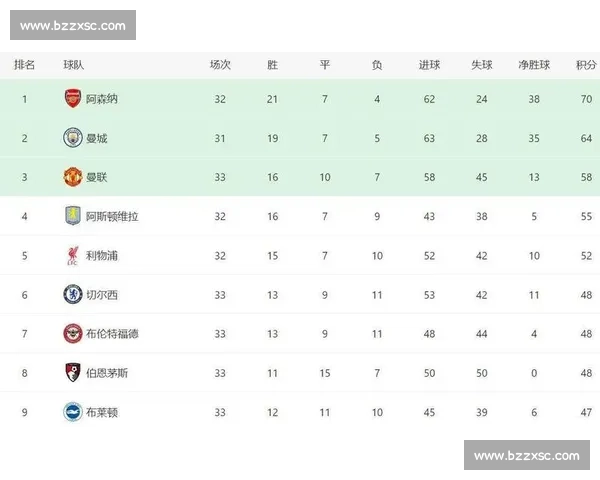Click the Manchester City club crest
Image resolution: width=600 pixels, height=480 pixels.
[73, 138]
